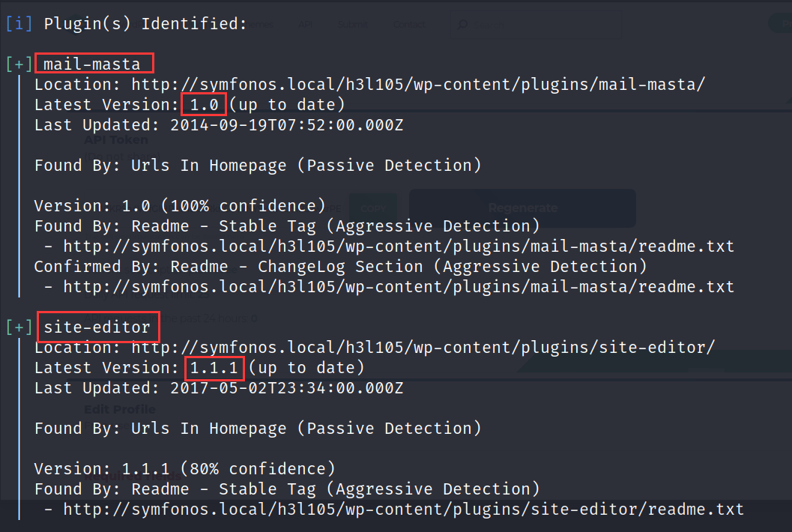The width and height of the screenshot is (792, 532).
Task: Select the highlighted site-editor plugin name
Action: tap(97, 327)
